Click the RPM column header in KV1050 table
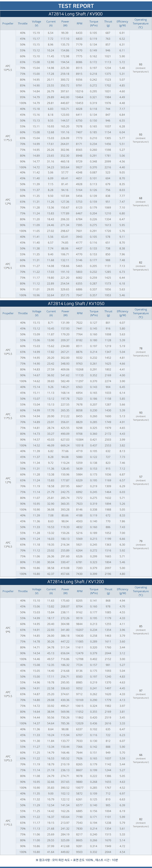Image resolution: width=152 pixels, height=868 pixels. click(79, 313)
